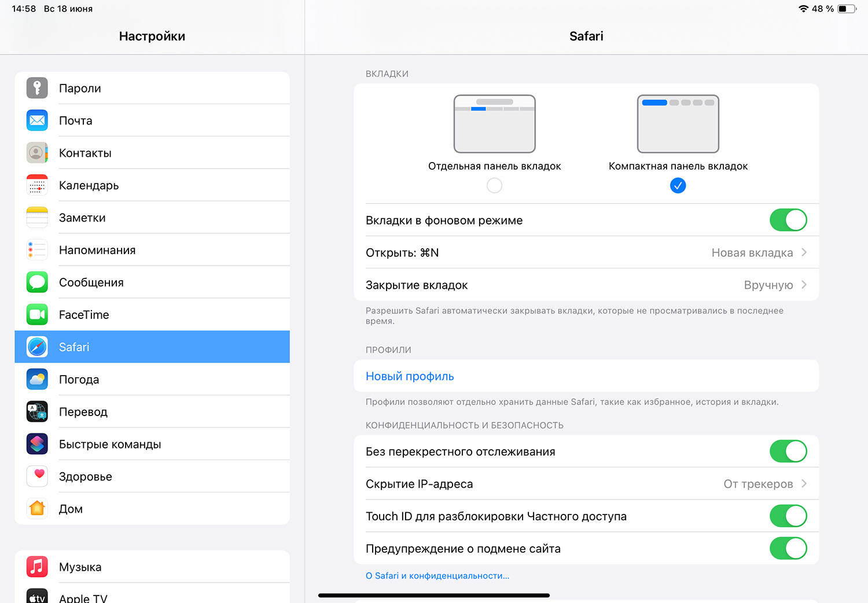Open the 'Закрытие вкладок' setting chevron

[803, 285]
